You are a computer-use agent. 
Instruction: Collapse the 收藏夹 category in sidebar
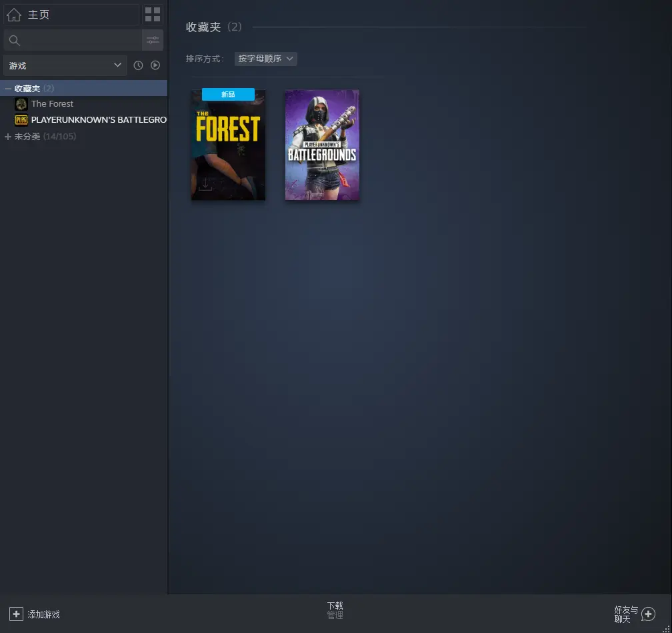[8, 88]
